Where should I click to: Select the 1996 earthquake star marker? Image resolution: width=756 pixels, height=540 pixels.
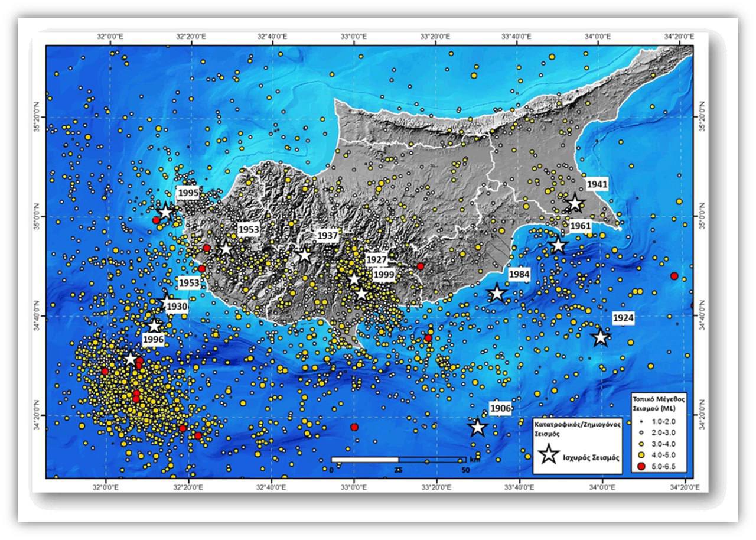click(154, 326)
